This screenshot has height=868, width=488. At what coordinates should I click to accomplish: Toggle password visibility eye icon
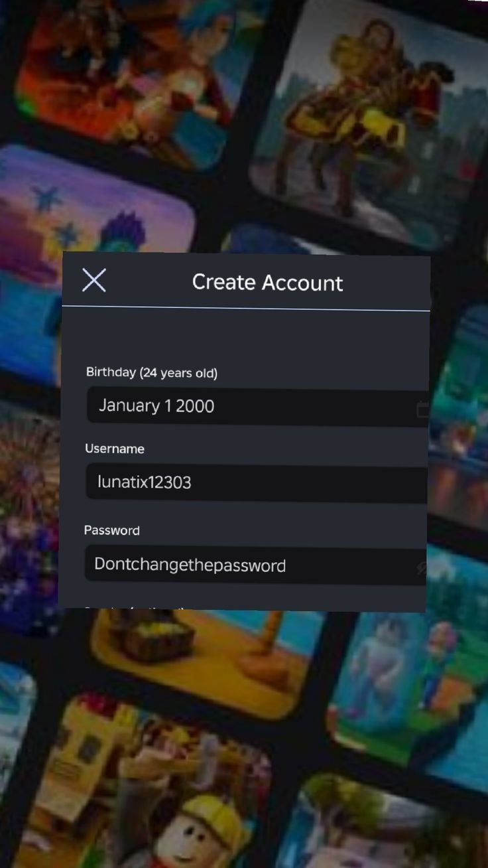click(420, 567)
